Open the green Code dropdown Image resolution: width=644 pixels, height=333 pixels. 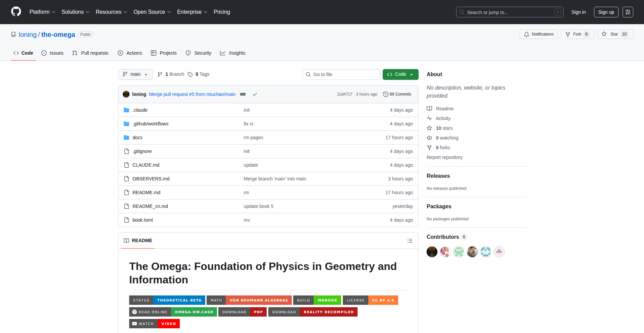[400, 74]
